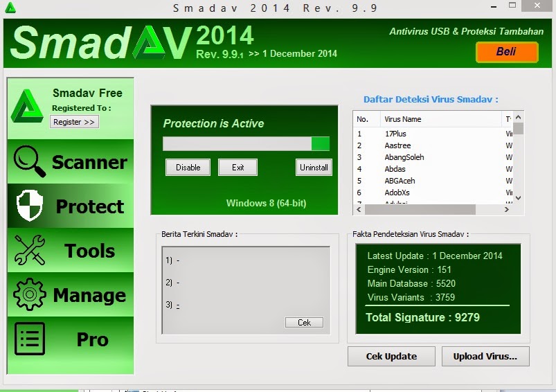
Task: Click the orange Beli button
Action: 507,52
